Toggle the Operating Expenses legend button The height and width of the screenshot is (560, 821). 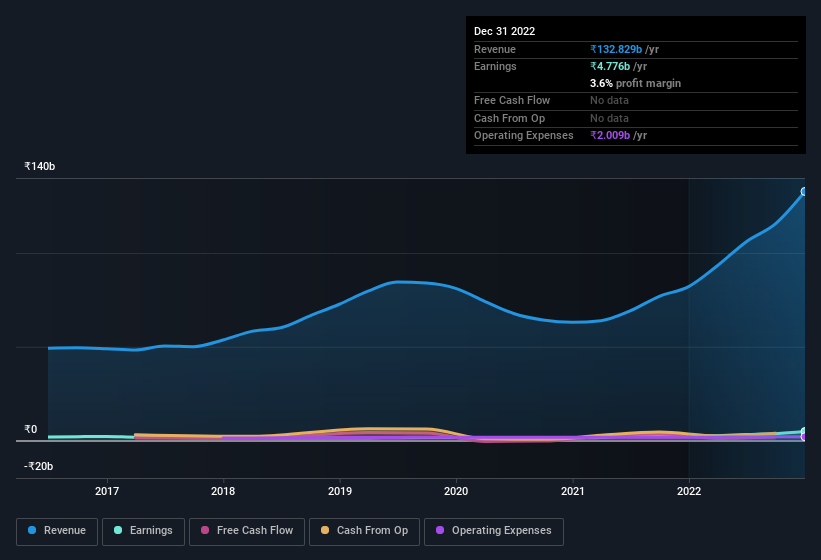(493, 531)
